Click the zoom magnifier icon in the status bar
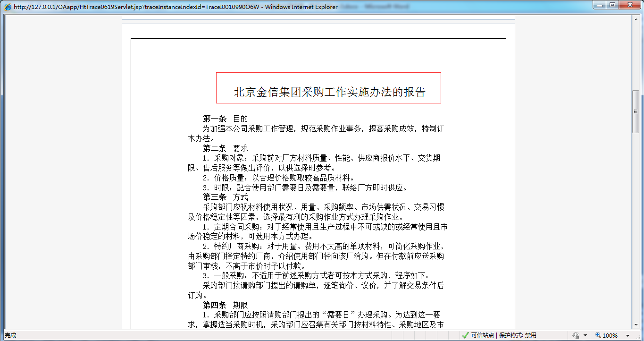The image size is (644, 341). 598,334
